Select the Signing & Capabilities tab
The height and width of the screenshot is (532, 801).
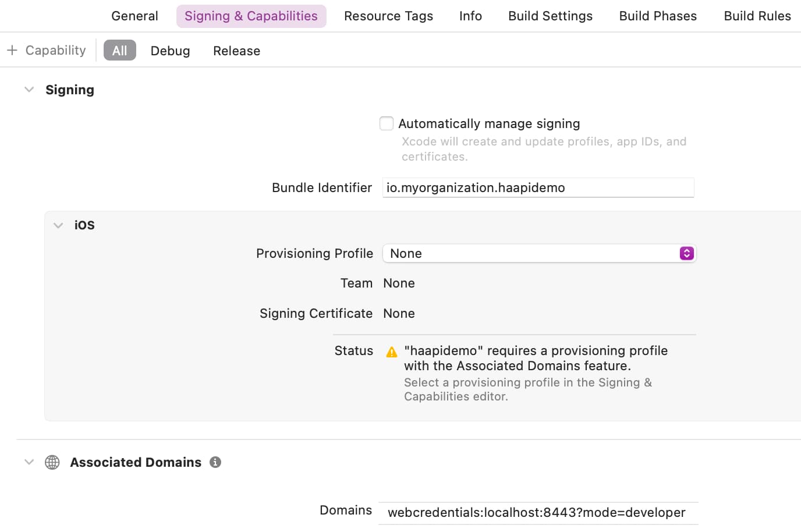(x=251, y=16)
